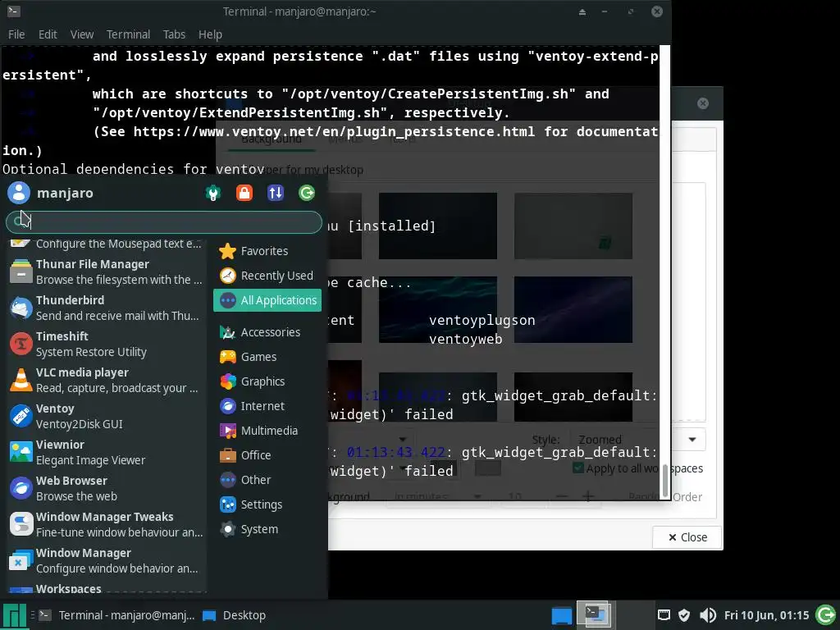
Task: Open the Settings category
Action: click(267, 504)
